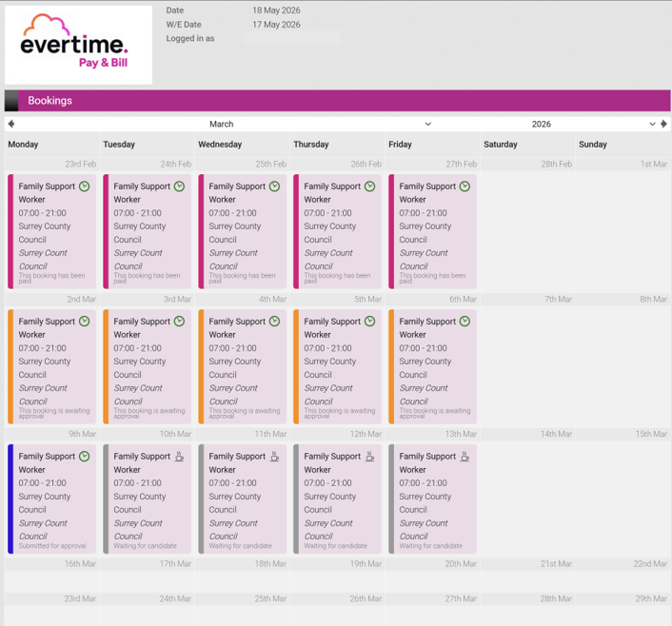672x626 pixels.
Task: Click the cup icon on 10th Mar booking
Action: [180, 457]
